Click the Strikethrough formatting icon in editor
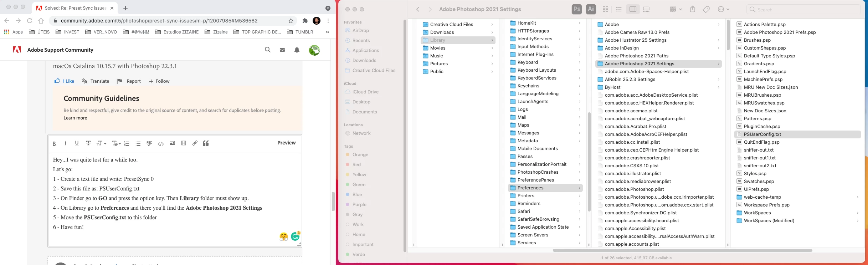The width and height of the screenshot is (868, 265). tap(88, 143)
